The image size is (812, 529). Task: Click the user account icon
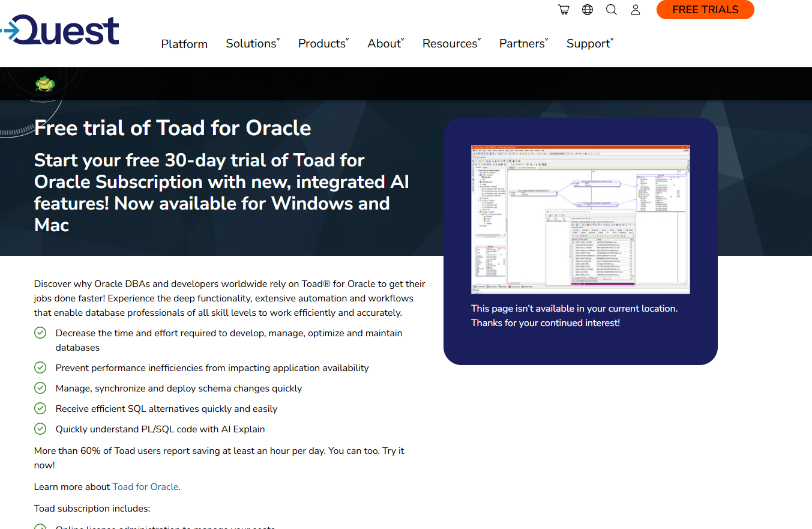coord(636,10)
